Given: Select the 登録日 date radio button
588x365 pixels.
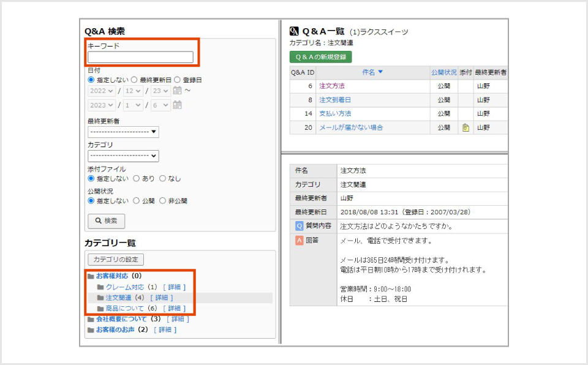Looking at the screenshot, I should pos(176,78).
